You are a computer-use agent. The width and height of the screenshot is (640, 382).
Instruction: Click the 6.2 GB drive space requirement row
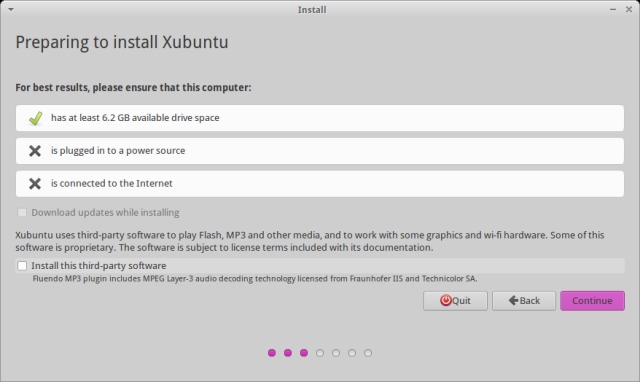click(x=320, y=118)
